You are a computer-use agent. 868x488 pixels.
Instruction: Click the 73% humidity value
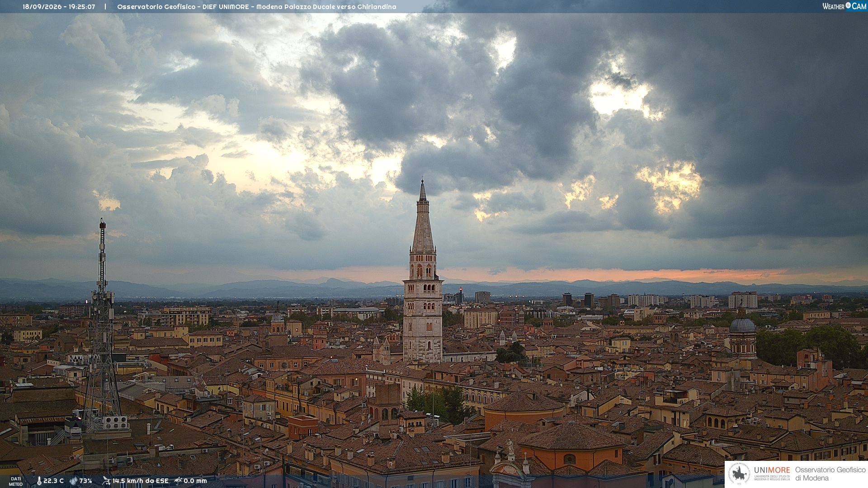[x=86, y=481]
